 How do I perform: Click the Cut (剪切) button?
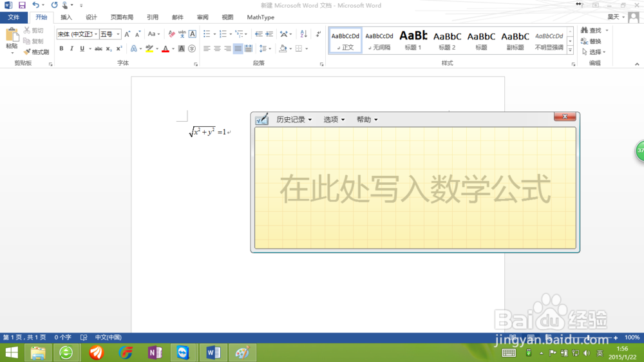tap(33, 30)
